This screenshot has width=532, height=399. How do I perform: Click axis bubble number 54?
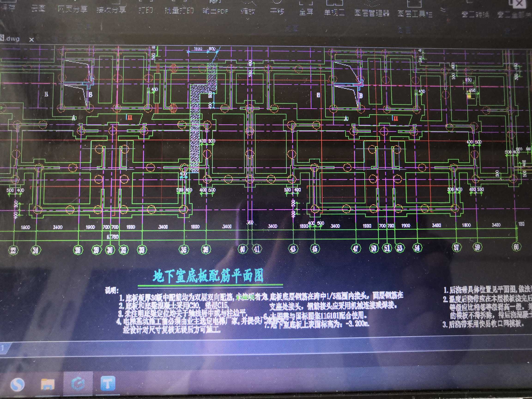(x=417, y=248)
